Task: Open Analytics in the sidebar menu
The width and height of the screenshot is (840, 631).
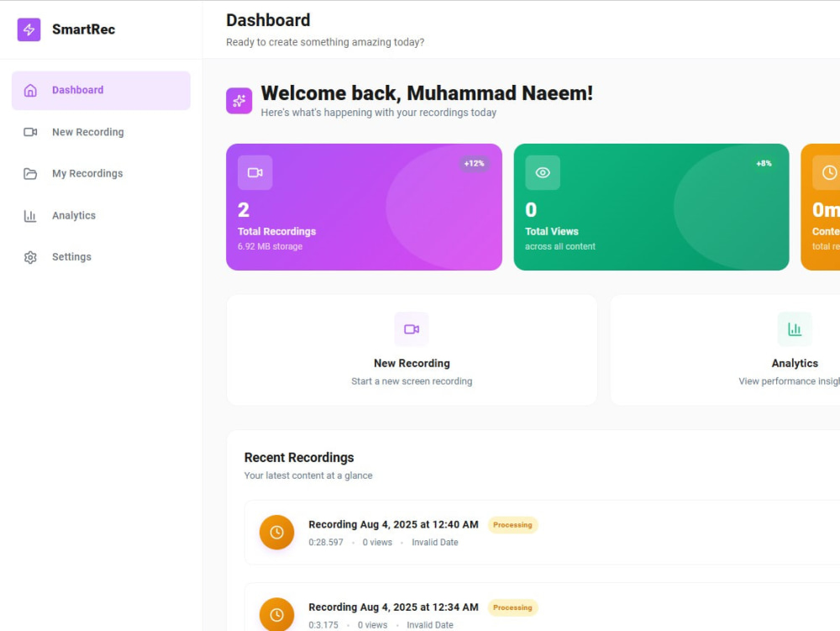Action: pos(102,215)
